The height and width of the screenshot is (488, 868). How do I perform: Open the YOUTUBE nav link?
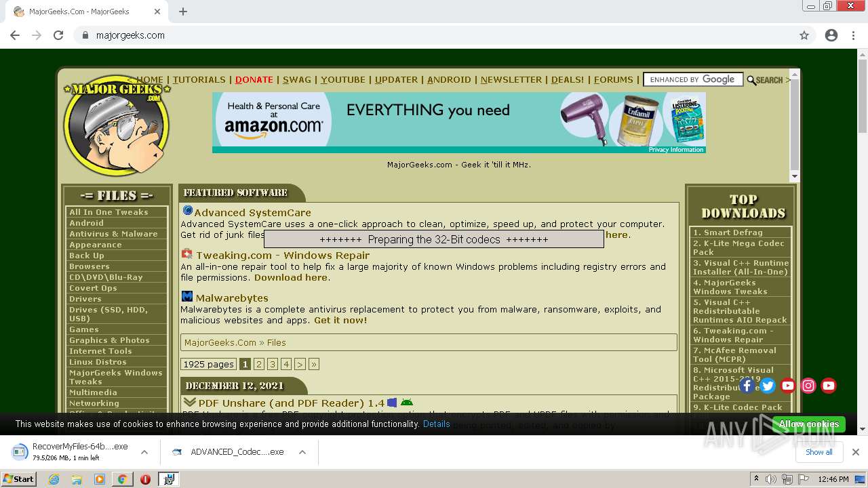(x=343, y=79)
